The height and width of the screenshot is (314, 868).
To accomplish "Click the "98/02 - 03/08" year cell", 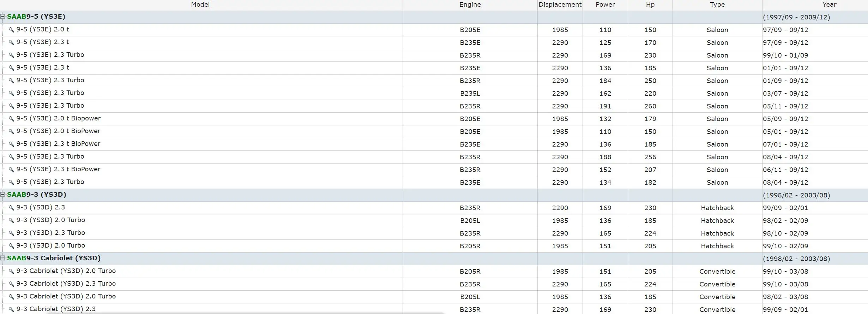I will tap(785, 297).
